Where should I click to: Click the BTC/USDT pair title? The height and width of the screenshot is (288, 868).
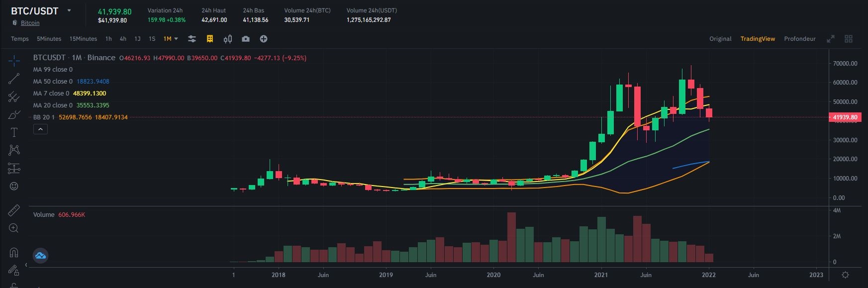coord(34,11)
